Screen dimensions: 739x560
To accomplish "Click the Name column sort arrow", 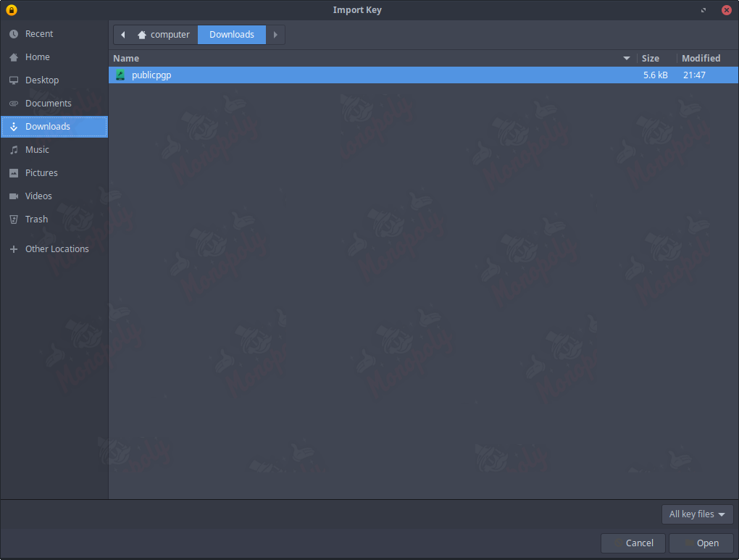I will (x=627, y=59).
